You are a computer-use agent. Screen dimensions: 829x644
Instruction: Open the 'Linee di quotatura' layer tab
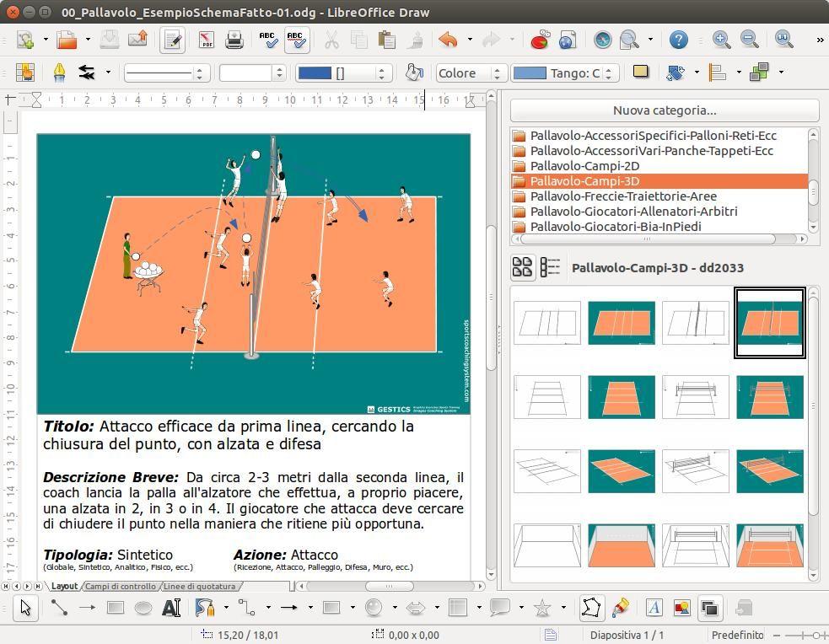(199, 586)
